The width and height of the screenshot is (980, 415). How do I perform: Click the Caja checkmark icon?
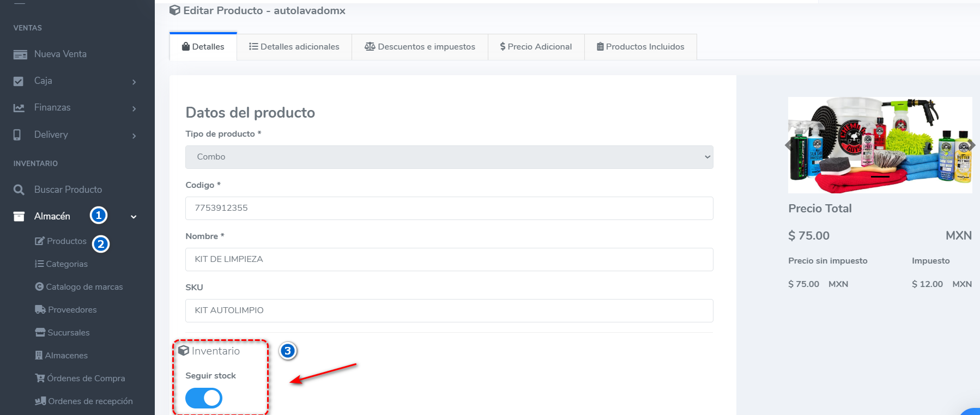(x=19, y=81)
